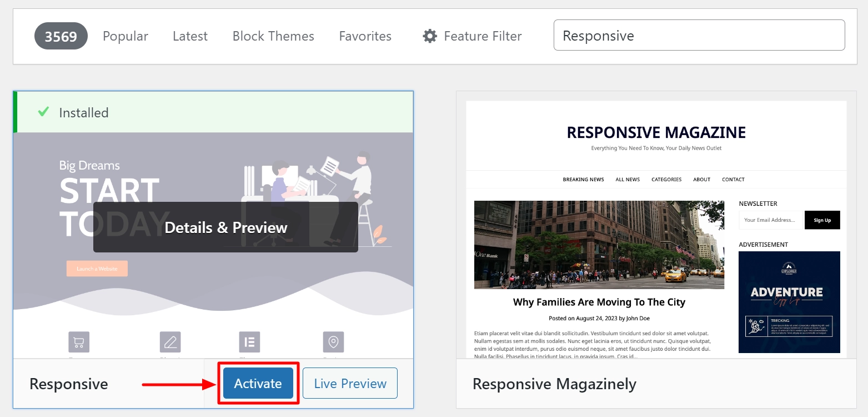This screenshot has height=417, width=868.
Task: Show the Favorites themes tab
Action: click(x=365, y=36)
